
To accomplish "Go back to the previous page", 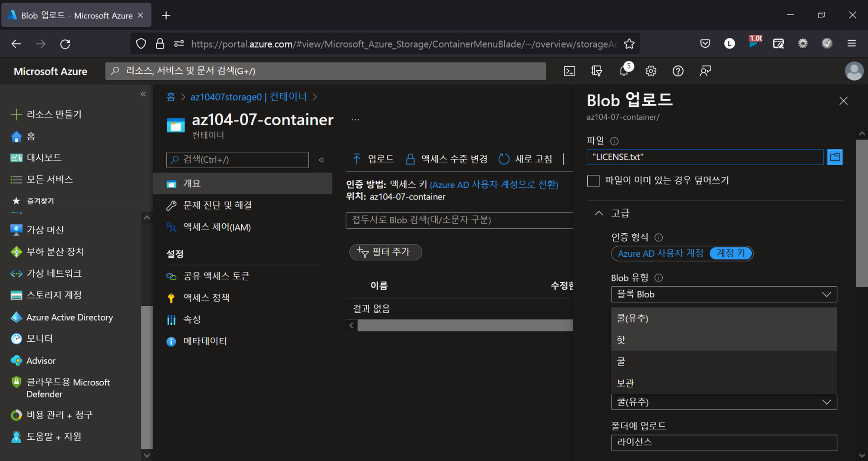I will [x=16, y=44].
